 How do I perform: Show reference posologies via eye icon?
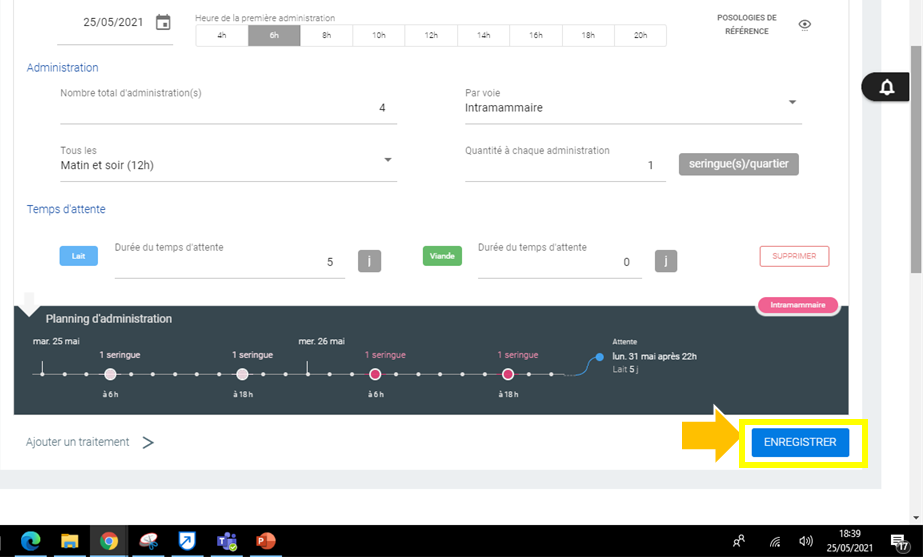tap(805, 25)
